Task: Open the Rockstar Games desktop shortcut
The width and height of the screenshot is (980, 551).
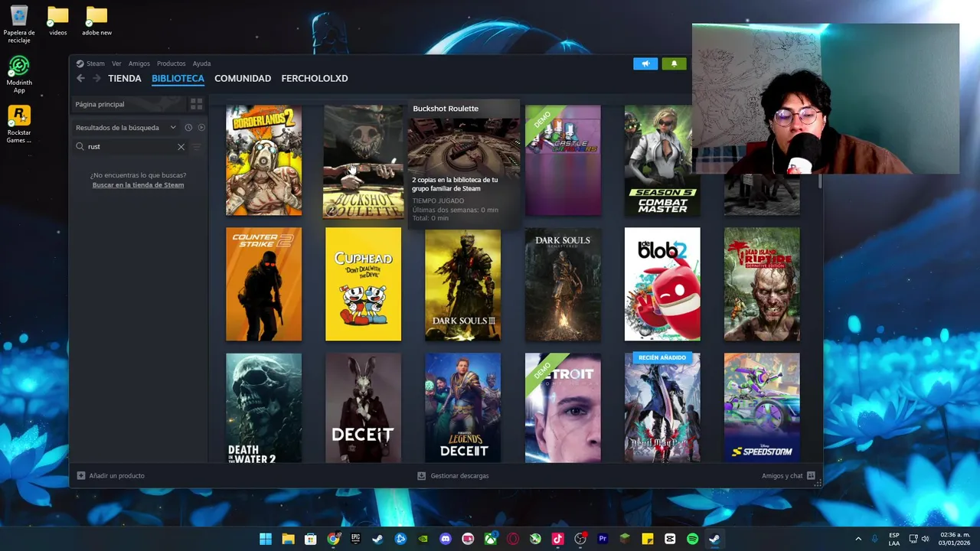Action: coord(19,124)
